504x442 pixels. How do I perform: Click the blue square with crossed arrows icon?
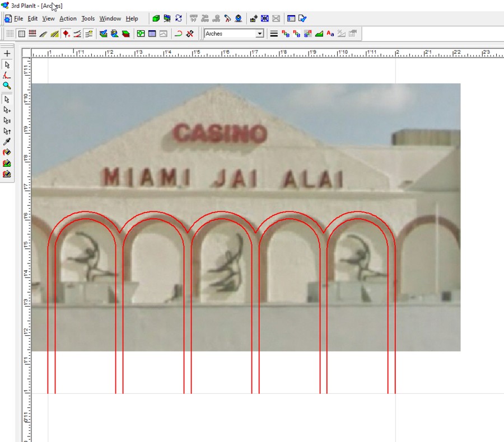(x=264, y=18)
